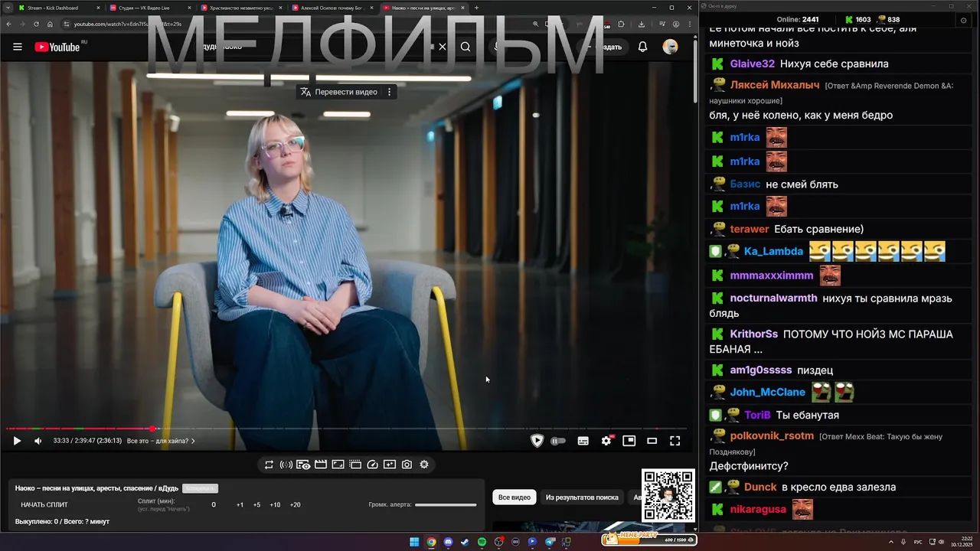Open Chrome from the taskbar

(x=431, y=542)
